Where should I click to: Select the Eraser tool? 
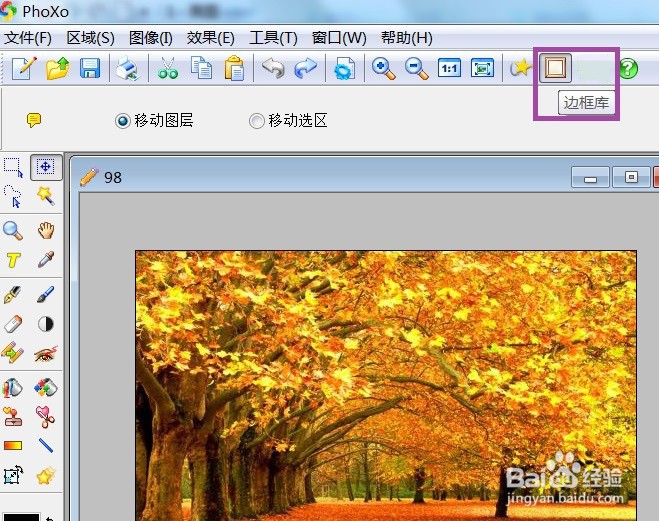pos(13,324)
